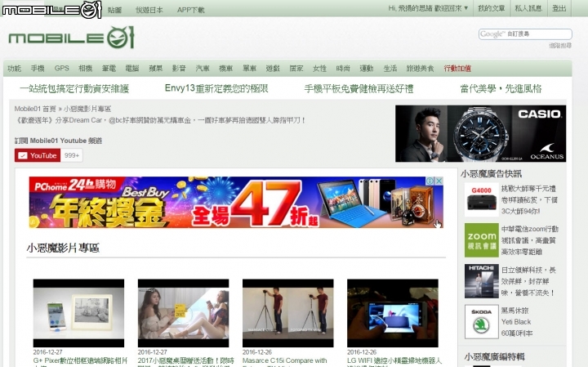Open the 功能 navigation menu

tap(14, 69)
